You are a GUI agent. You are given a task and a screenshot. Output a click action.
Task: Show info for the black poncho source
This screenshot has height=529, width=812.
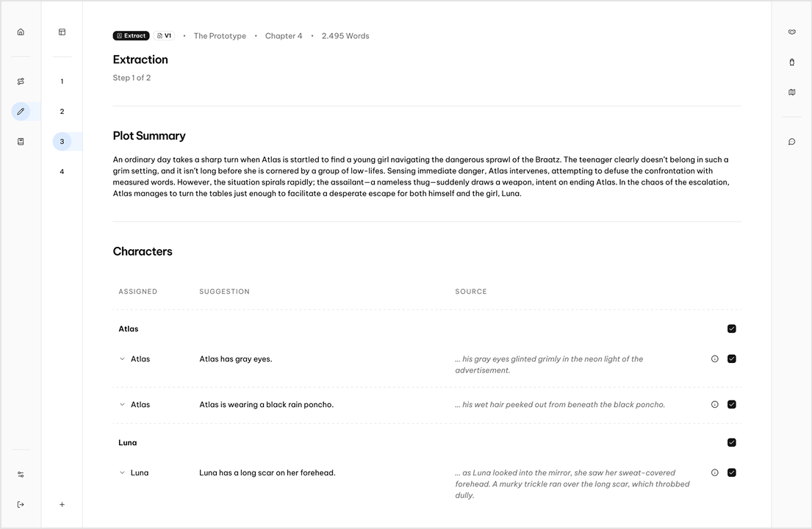715,404
